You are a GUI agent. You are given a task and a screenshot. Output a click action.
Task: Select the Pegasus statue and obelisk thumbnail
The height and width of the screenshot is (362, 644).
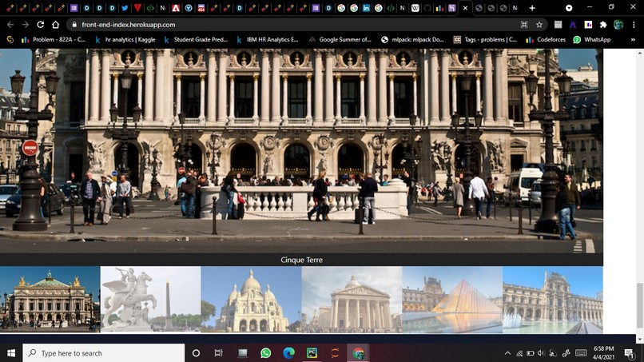[x=151, y=299]
